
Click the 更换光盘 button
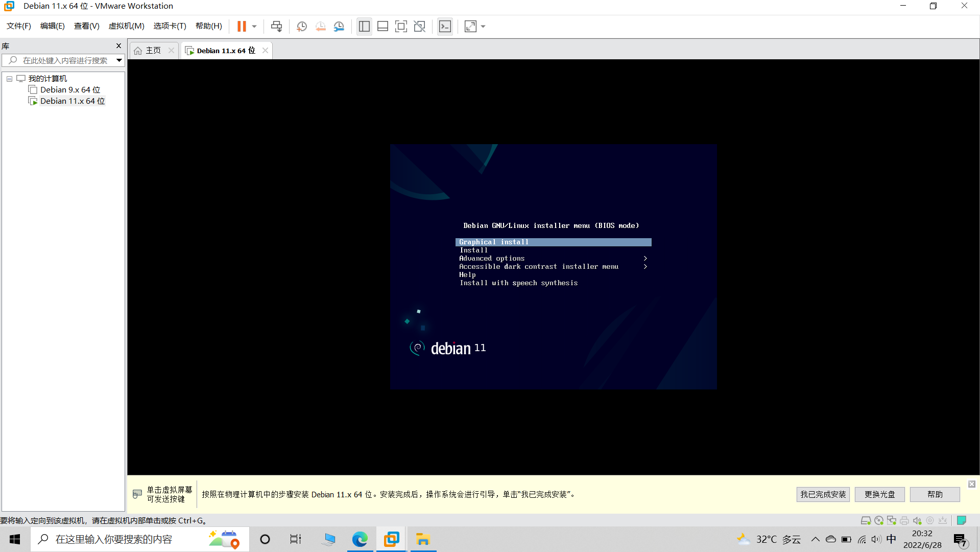[879, 494]
